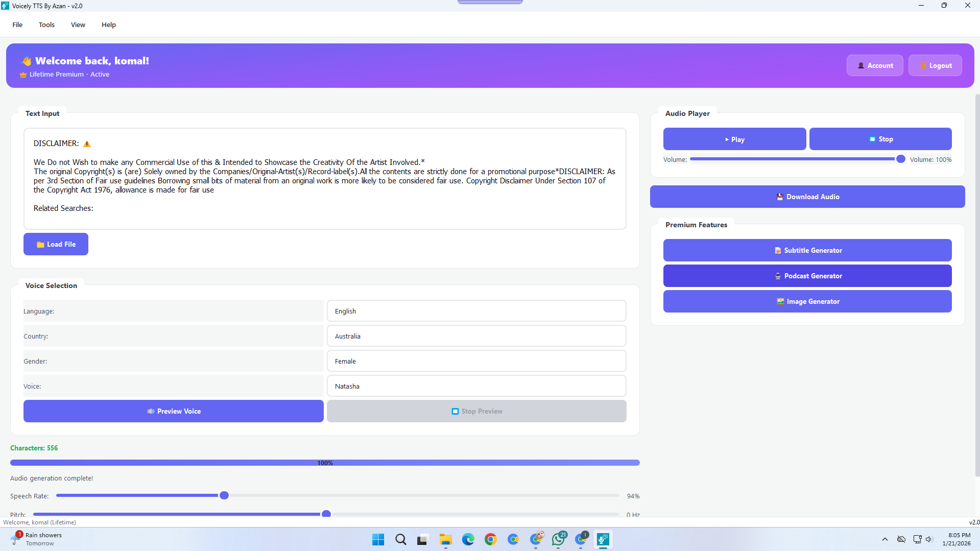Adjust the Speech Rate slider
This screenshot has width=980, height=551.
pos(224,495)
